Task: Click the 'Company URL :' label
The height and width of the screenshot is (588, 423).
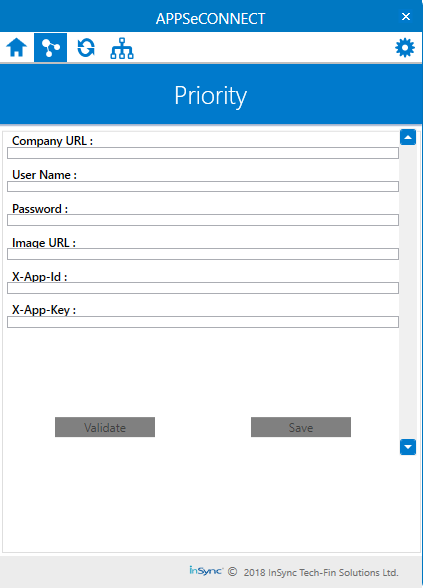Action: 52,141
